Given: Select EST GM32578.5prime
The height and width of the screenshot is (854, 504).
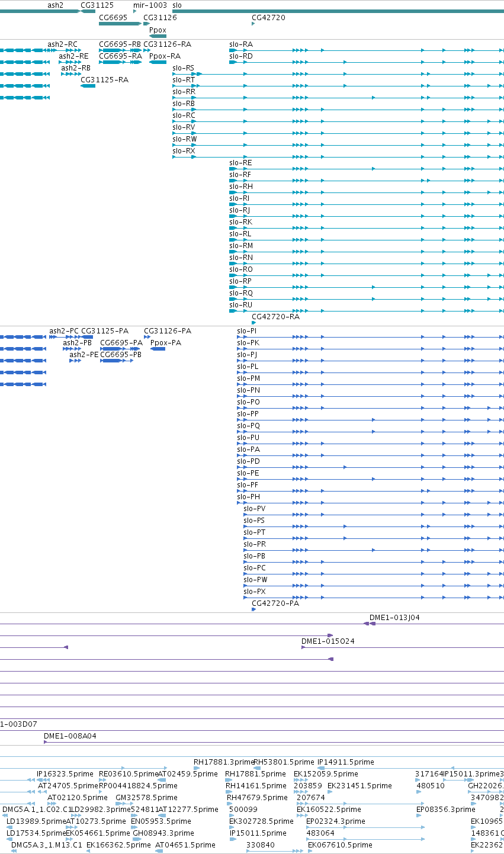Looking at the screenshot, I should (x=146, y=798).
